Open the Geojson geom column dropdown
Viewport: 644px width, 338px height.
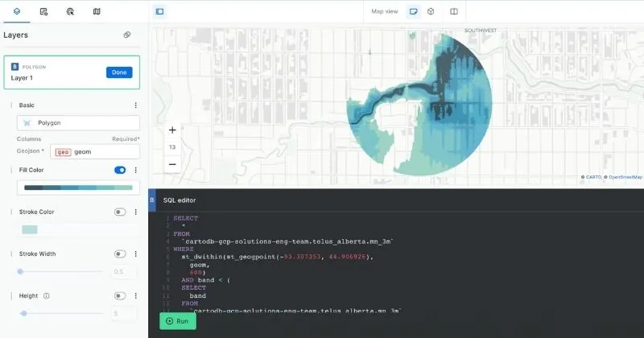coord(94,151)
